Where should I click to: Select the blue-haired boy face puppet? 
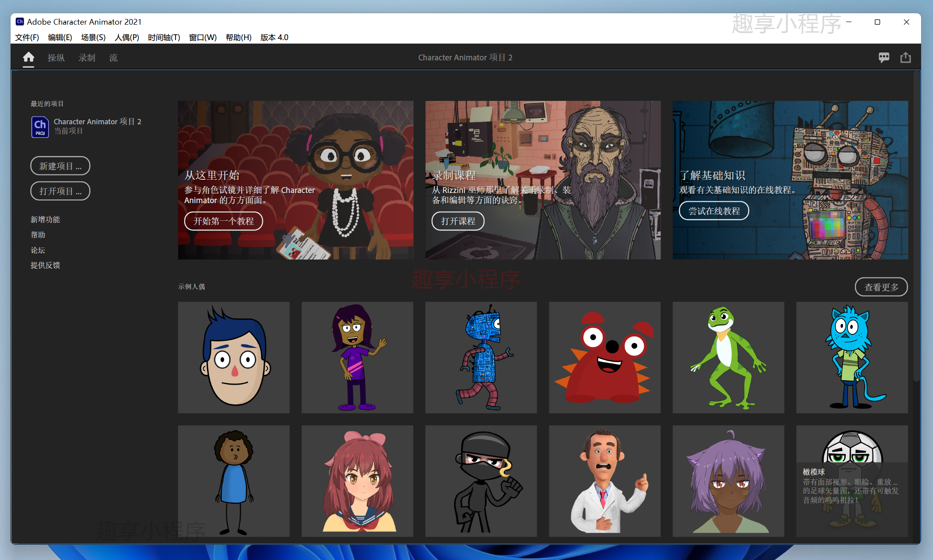coord(234,357)
